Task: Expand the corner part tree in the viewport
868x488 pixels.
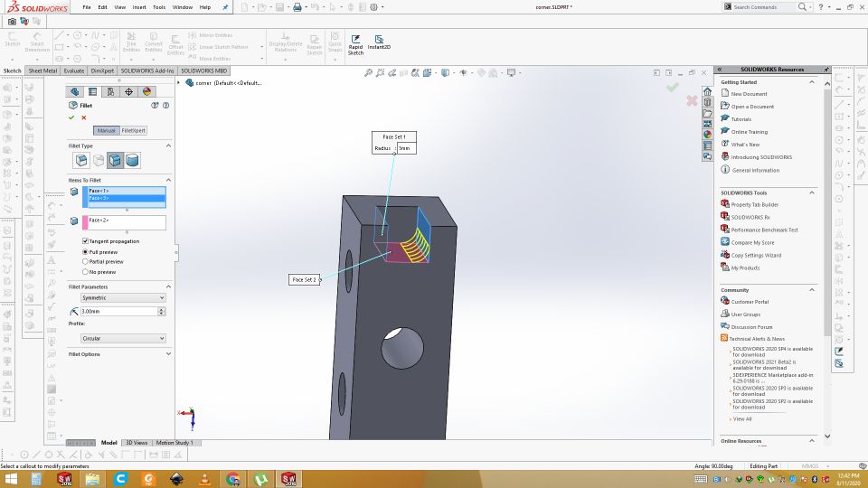Action: tap(179, 82)
